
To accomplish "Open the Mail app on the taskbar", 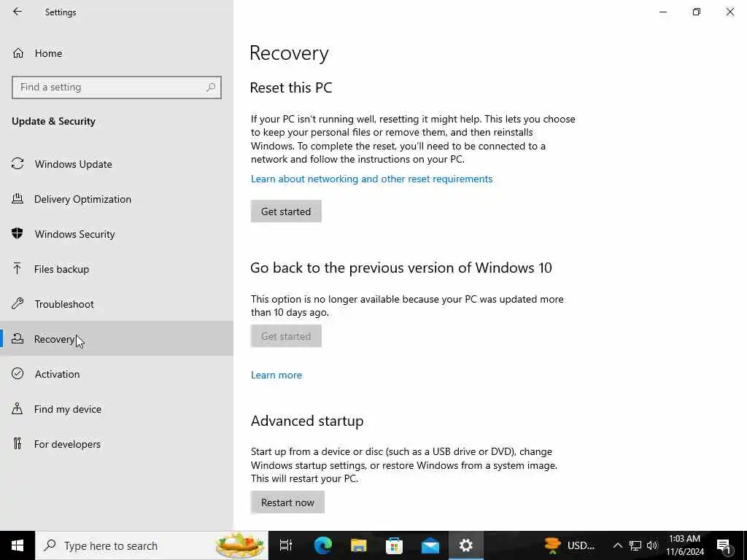I will click(x=430, y=545).
